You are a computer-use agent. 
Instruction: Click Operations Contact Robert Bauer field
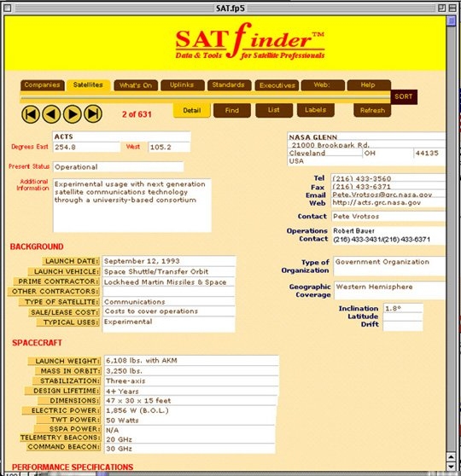(x=388, y=235)
